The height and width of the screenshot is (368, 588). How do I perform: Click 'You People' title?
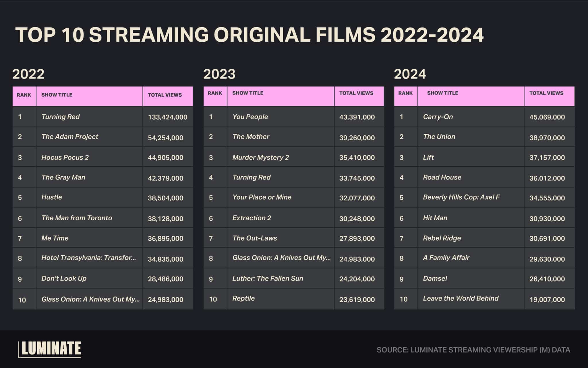click(x=250, y=117)
